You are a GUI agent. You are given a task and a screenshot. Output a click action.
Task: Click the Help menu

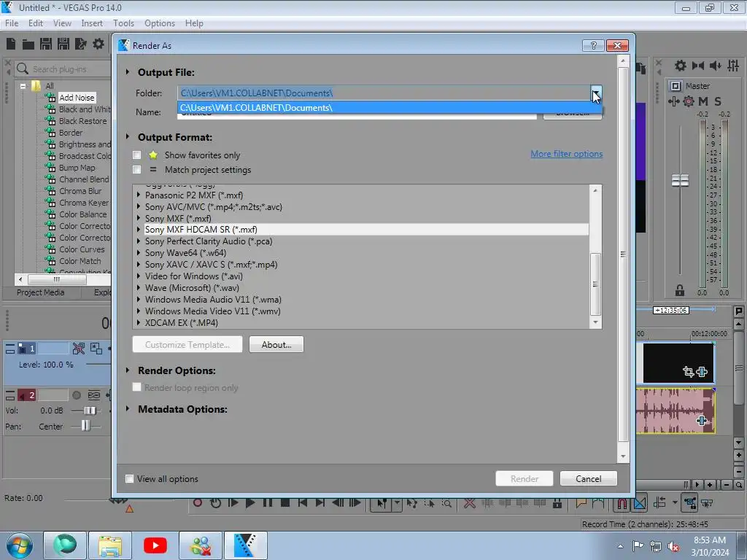(x=194, y=23)
